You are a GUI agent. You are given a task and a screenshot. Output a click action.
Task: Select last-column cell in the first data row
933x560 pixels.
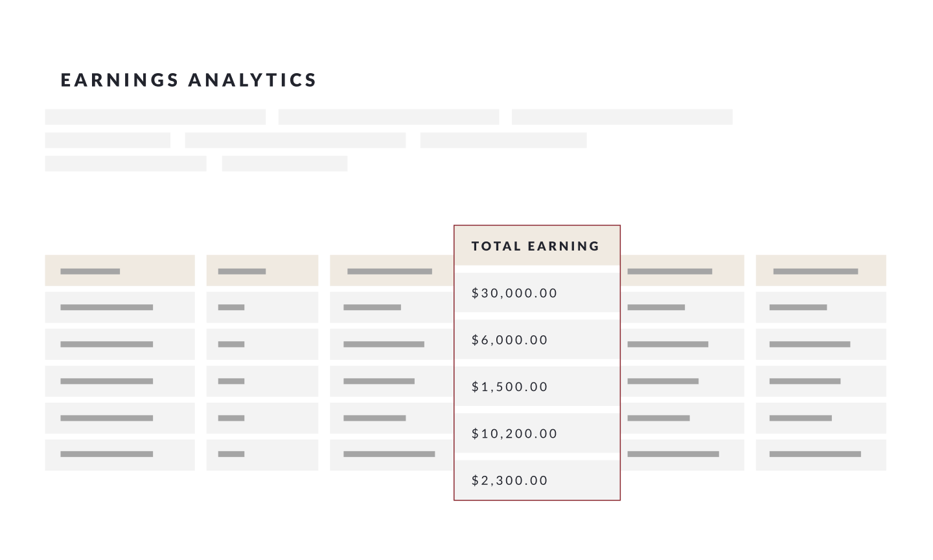point(820,308)
